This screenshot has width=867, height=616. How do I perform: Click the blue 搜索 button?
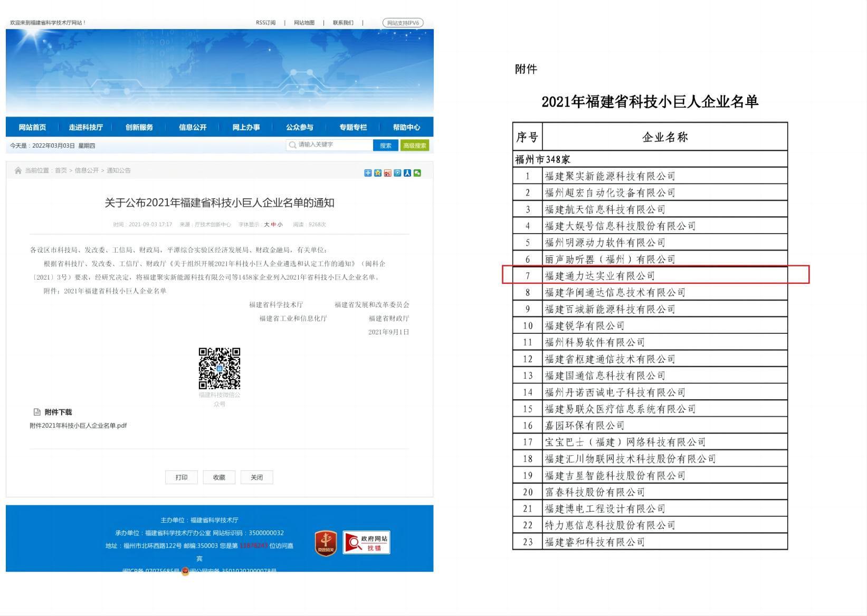point(386,146)
